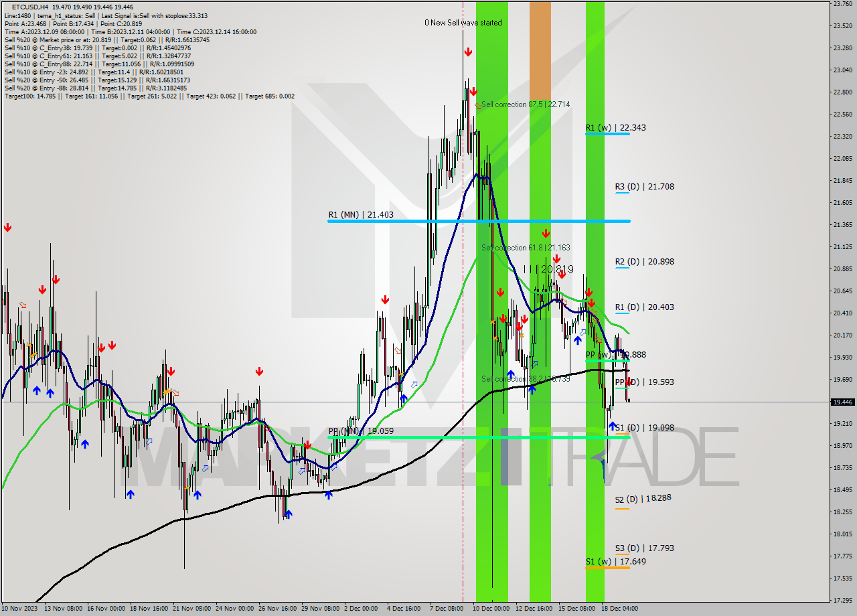Select the PP (MN) | 19.059 label

tap(360, 431)
